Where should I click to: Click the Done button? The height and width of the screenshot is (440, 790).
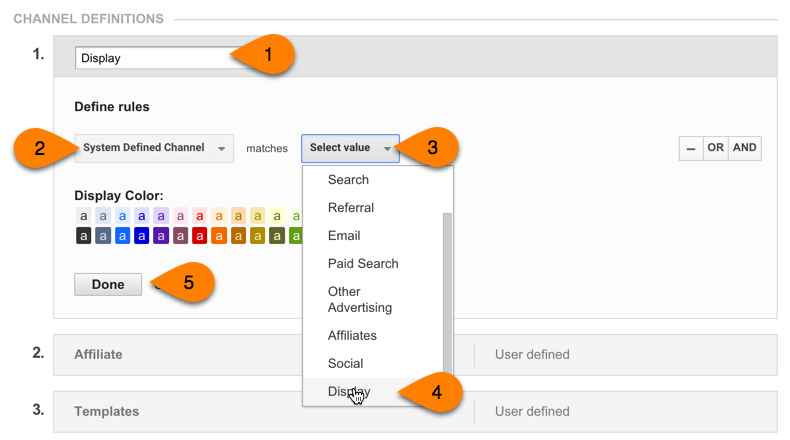click(108, 284)
